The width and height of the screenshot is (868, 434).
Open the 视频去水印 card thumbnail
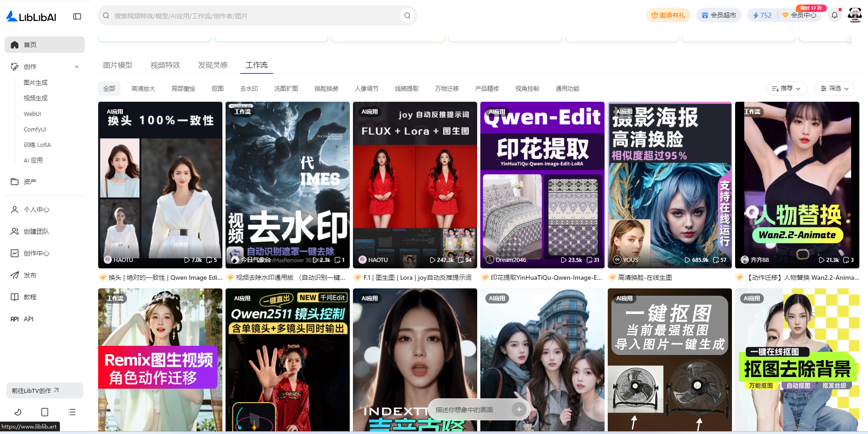point(288,185)
